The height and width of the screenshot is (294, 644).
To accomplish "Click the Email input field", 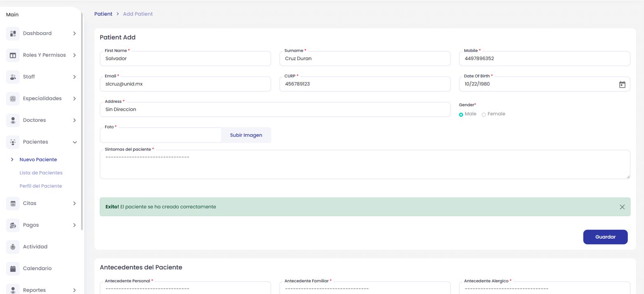I will [185, 84].
